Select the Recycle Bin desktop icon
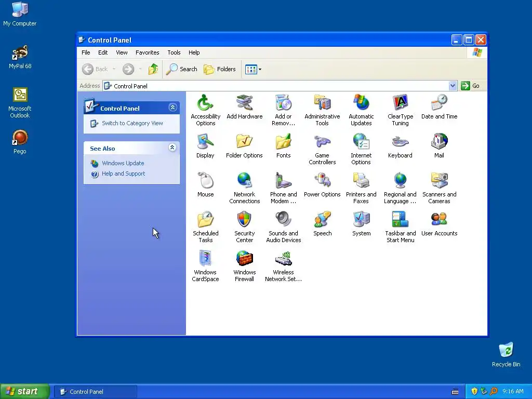The image size is (532, 399). [x=506, y=354]
